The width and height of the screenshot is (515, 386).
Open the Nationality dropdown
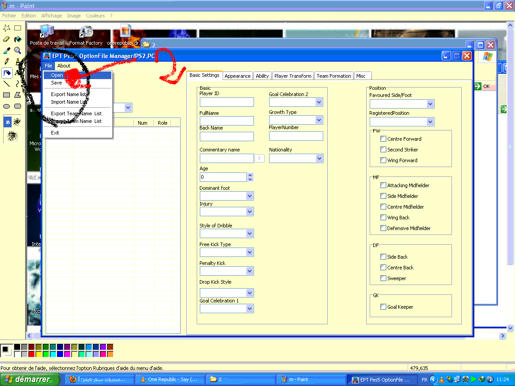tap(319, 158)
